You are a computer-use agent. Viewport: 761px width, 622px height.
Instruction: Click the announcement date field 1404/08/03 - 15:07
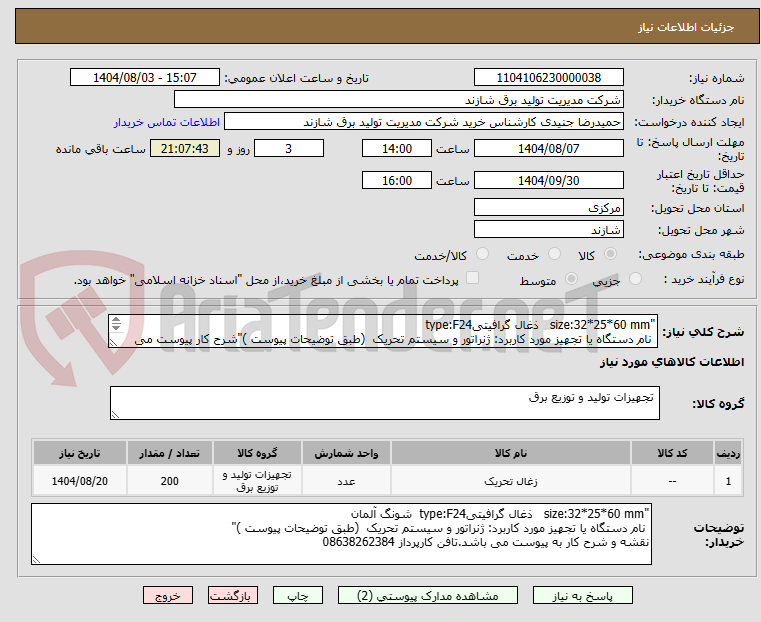pos(145,78)
